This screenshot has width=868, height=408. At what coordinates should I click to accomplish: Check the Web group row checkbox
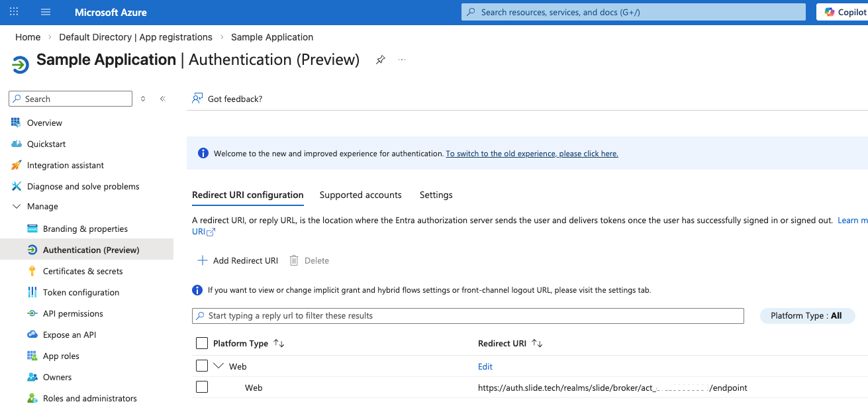click(202, 366)
